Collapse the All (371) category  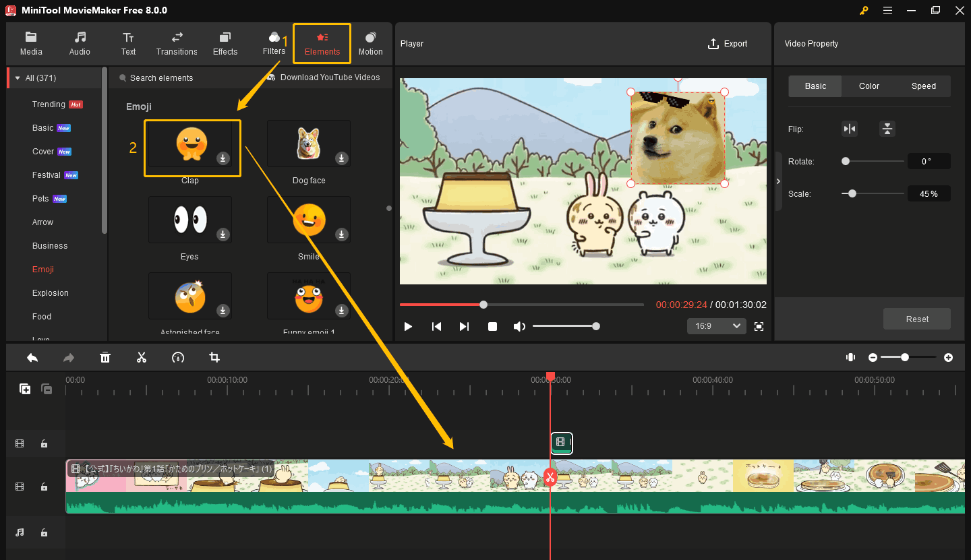(x=18, y=78)
